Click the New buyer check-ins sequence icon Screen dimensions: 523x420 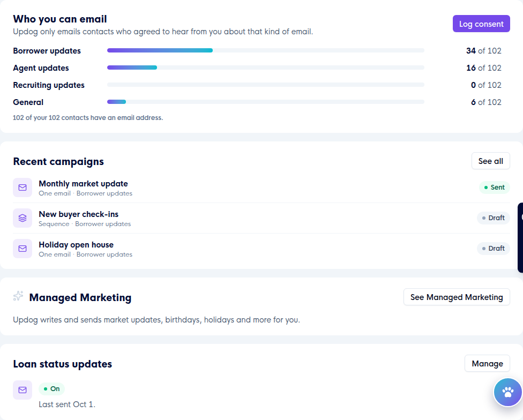tap(23, 218)
